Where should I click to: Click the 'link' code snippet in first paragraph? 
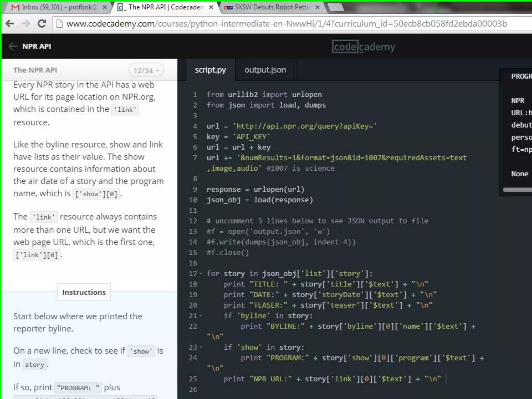click(x=125, y=110)
